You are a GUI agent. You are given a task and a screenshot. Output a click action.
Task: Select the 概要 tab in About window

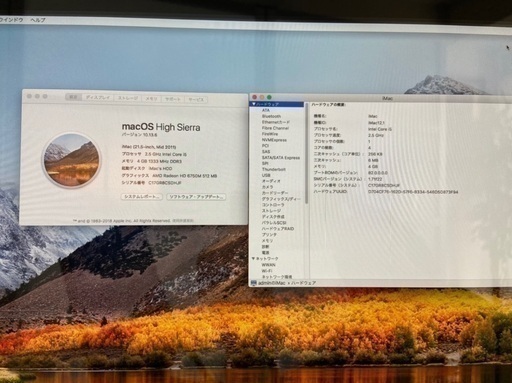[x=74, y=97]
